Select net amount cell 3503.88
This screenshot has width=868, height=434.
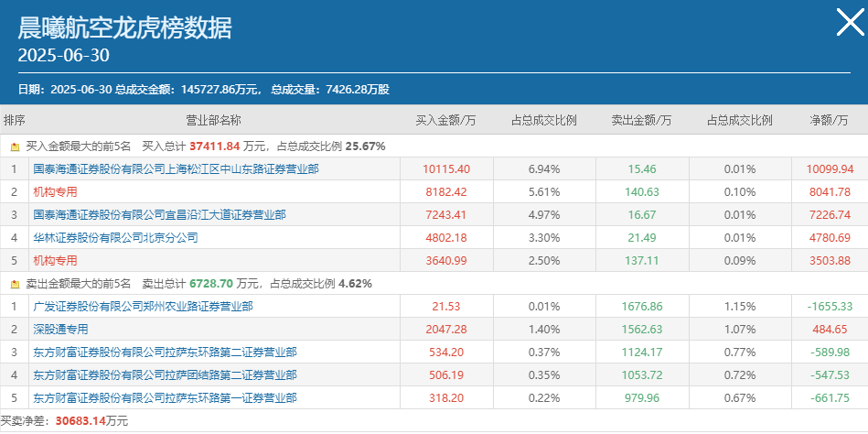coord(830,261)
